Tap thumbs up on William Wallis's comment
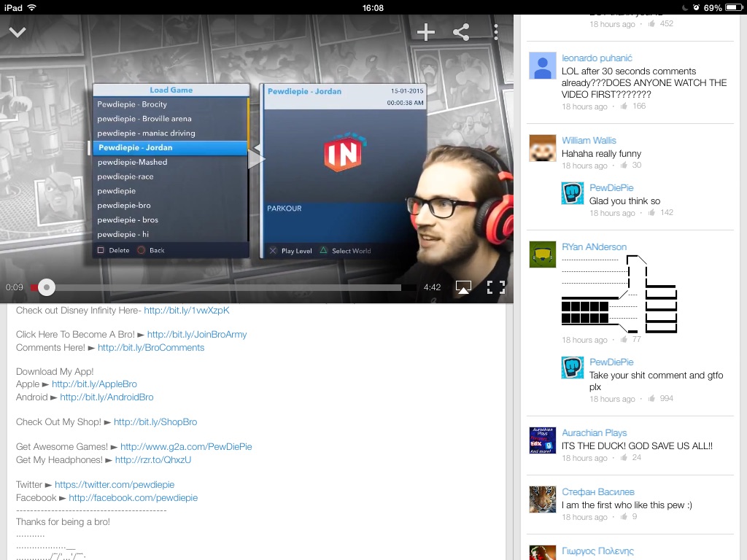This screenshot has height=560, width=747. tap(624, 166)
